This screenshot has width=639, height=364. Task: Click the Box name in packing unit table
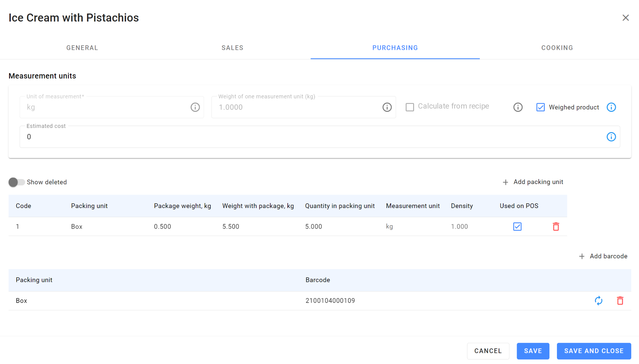77,226
